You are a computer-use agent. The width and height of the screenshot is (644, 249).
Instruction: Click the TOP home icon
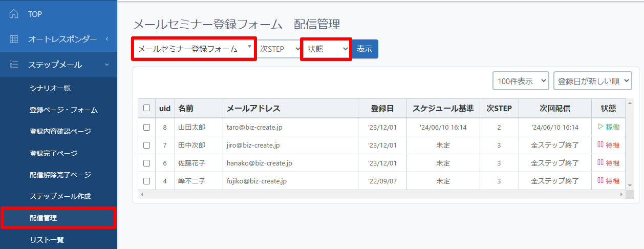point(14,14)
